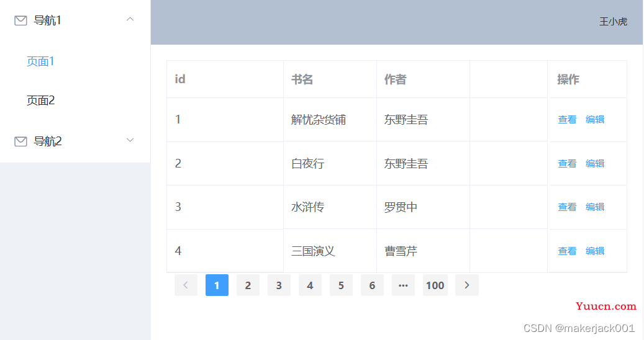Jump to pagination page 4
This screenshot has height=340, width=644.
[310, 285]
